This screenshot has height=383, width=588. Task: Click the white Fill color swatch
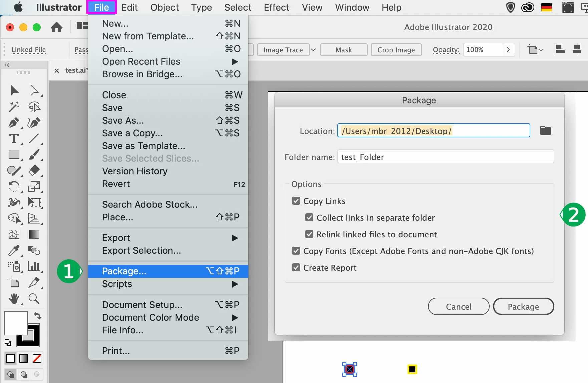click(16, 323)
